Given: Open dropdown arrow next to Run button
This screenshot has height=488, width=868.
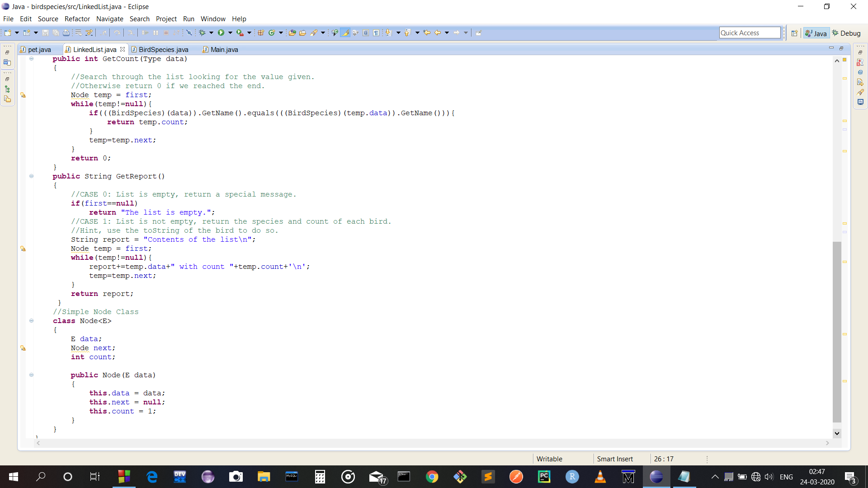Looking at the screenshot, I should 230,33.
